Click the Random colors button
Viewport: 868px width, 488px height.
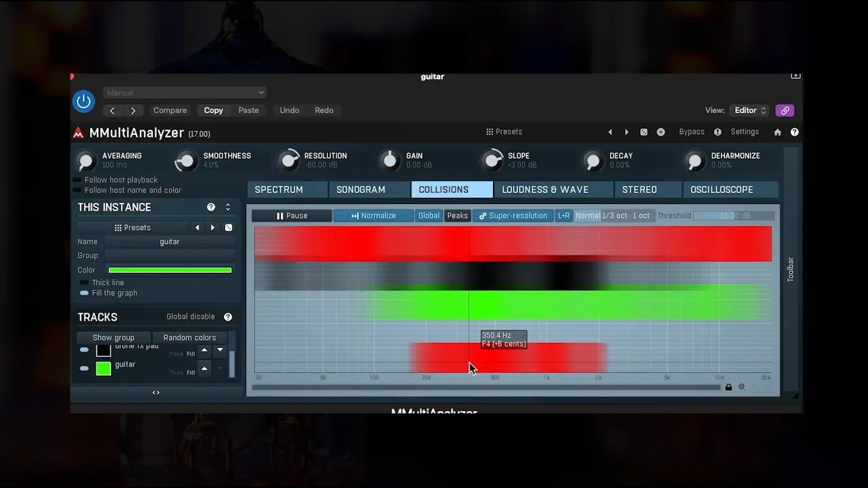(x=190, y=338)
